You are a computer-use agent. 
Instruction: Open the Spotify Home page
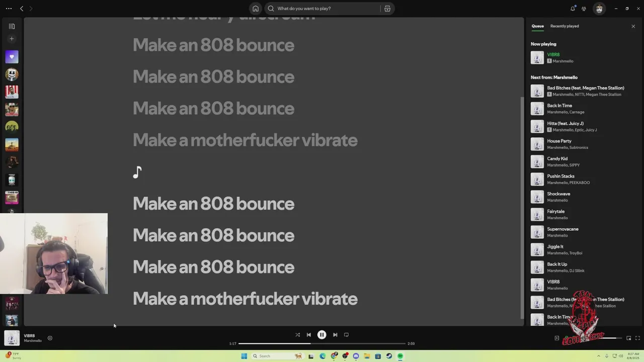[x=256, y=9]
